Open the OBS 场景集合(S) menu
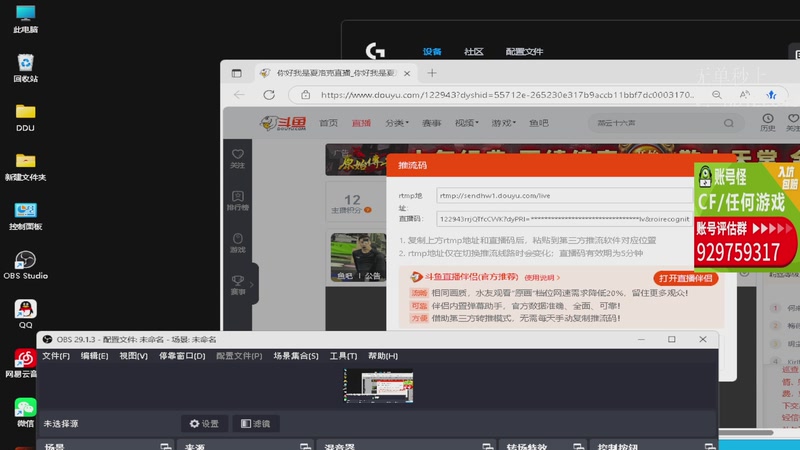This screenshot has height=450, width=800. coord(295,356)
